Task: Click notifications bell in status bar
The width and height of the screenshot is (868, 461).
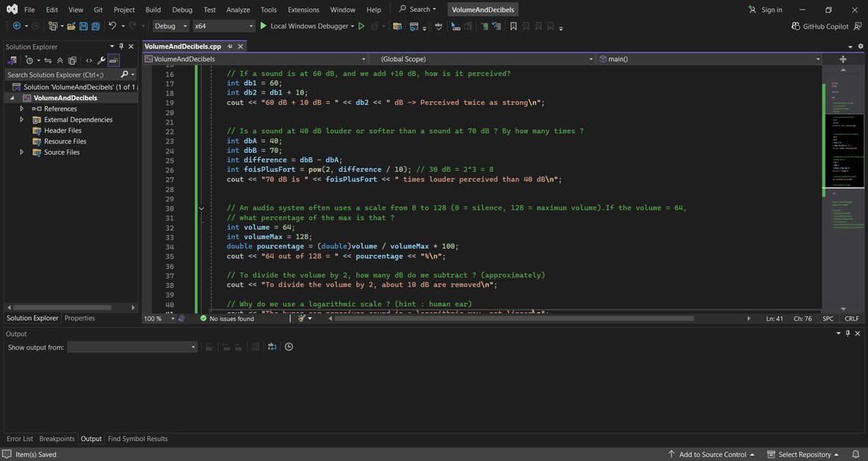Action: [855, 454]
